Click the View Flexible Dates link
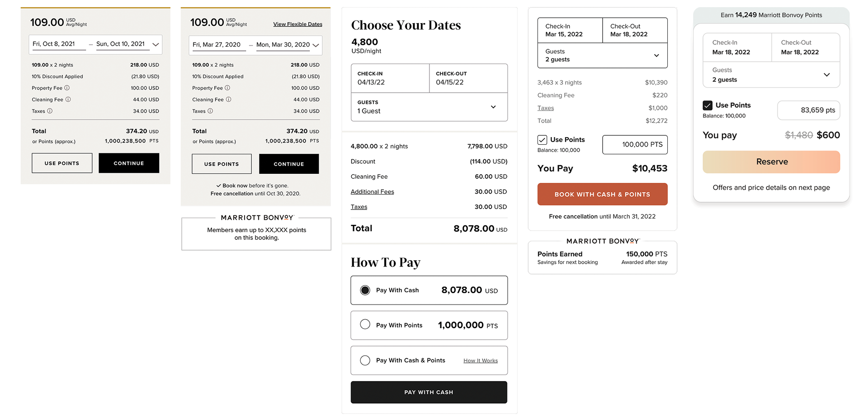 297,24
